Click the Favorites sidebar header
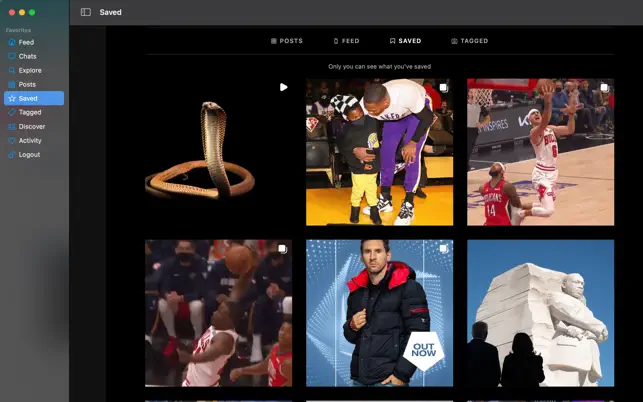The image size is (643, 402). coord(18,30)
